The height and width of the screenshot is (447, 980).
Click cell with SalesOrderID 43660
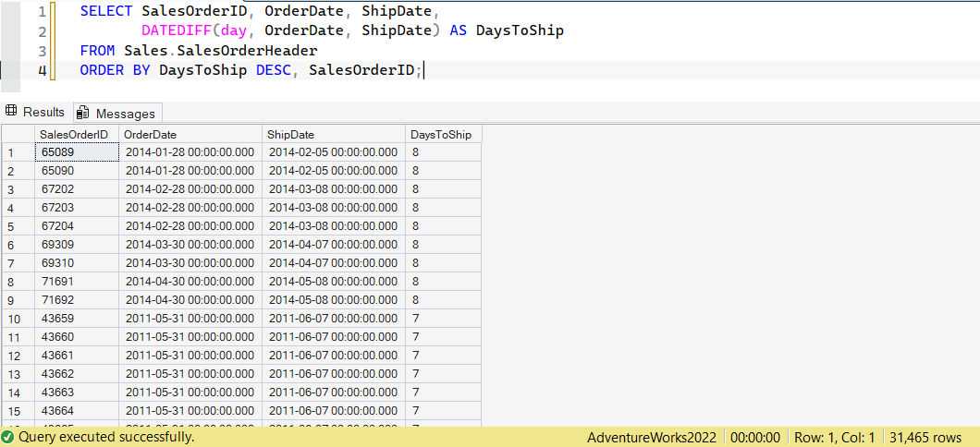point(76,336)
